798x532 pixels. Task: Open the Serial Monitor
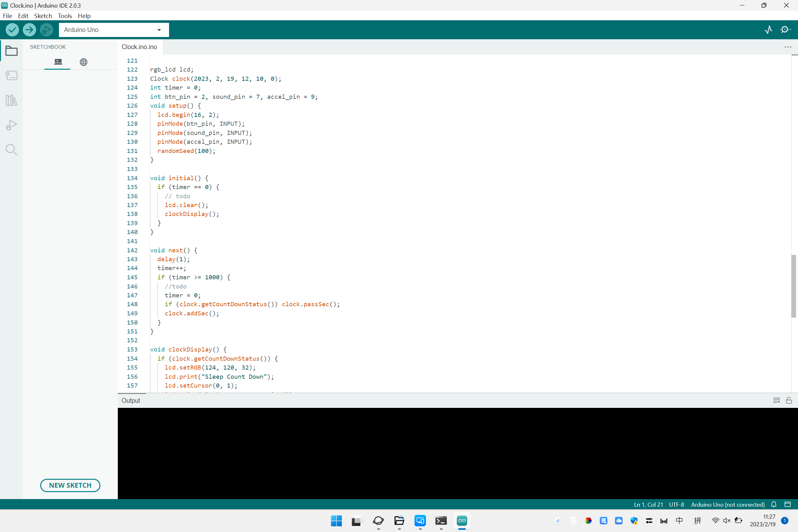click(x=785, y=30)
